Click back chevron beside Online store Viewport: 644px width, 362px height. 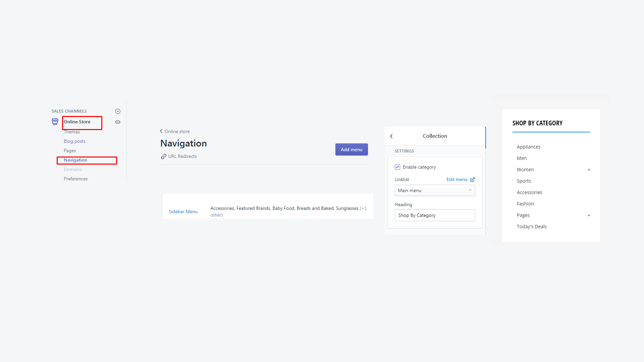click(161, 131)
